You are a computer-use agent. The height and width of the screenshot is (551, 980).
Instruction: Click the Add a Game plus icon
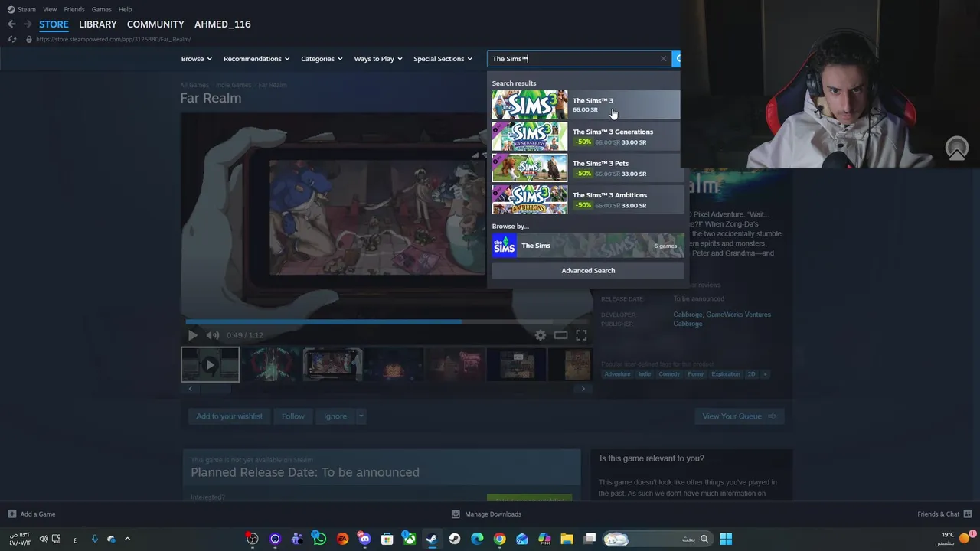[x=11, y=514]
